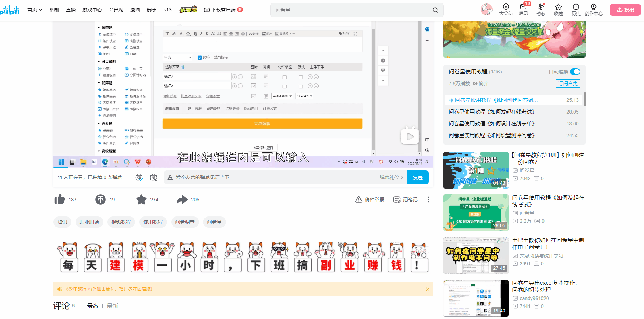Check default box for option 3
644x319 pixels.
point(301,86)
